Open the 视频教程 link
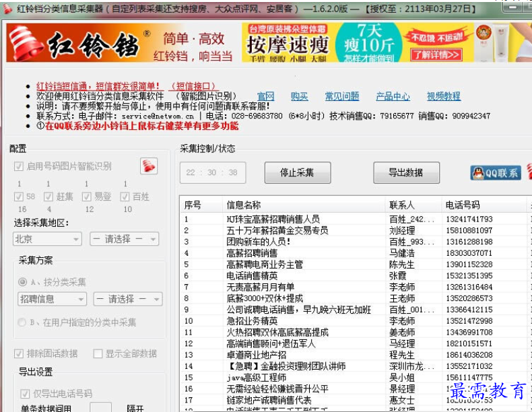 tap(444, 96)
